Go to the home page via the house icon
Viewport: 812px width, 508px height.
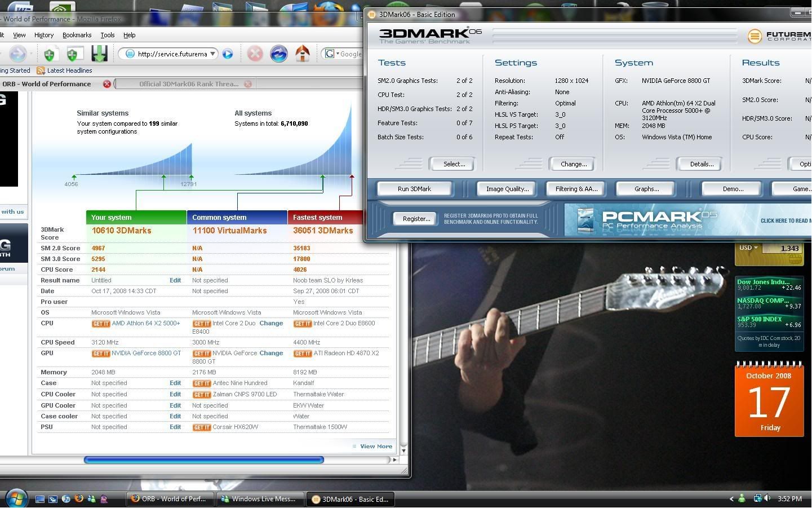[303, 54]
